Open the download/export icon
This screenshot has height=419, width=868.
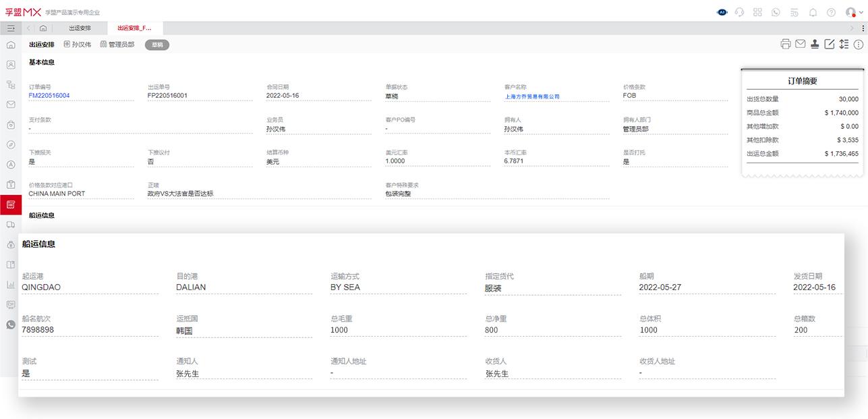tap(815, 43)
